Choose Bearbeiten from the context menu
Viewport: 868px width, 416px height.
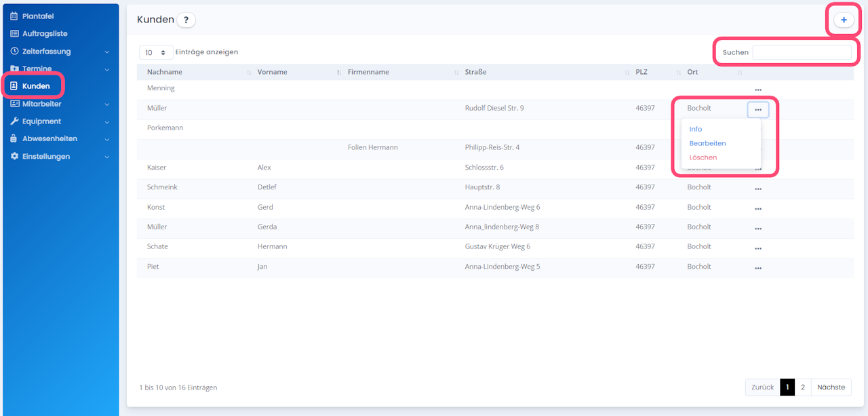(707, 143)
